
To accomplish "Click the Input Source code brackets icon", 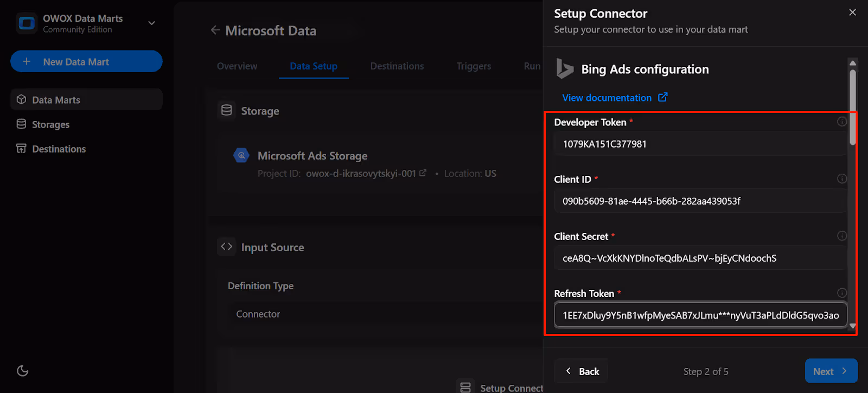I will pyautogui.click(x=227, y=246).
